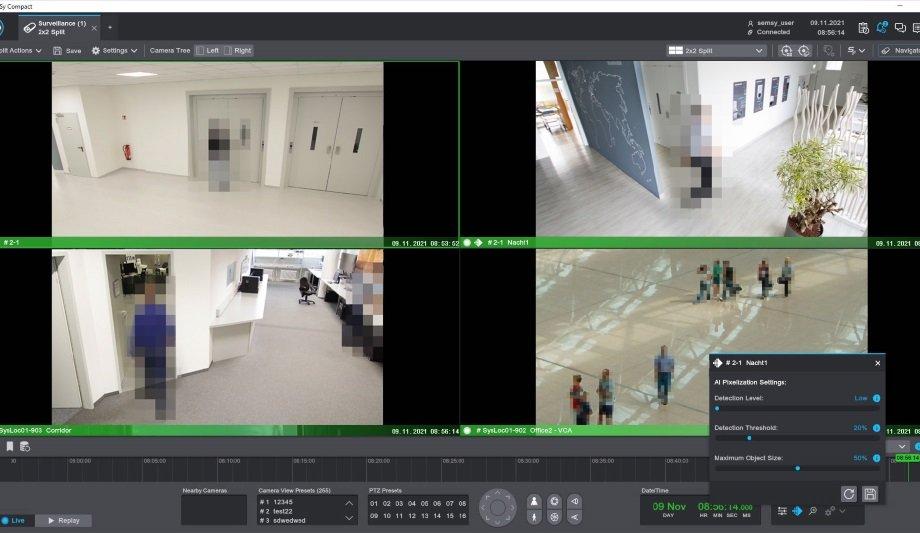The height and width of the screenshot is (533, 920).
Task: Toggle Camera Tree Right panel
Action: tap(238, 50)
